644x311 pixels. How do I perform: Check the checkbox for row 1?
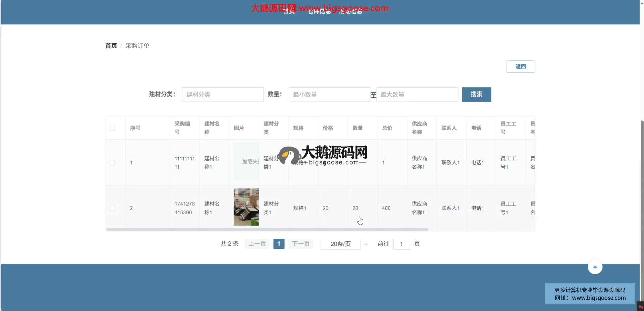click(x=112, y=163)
